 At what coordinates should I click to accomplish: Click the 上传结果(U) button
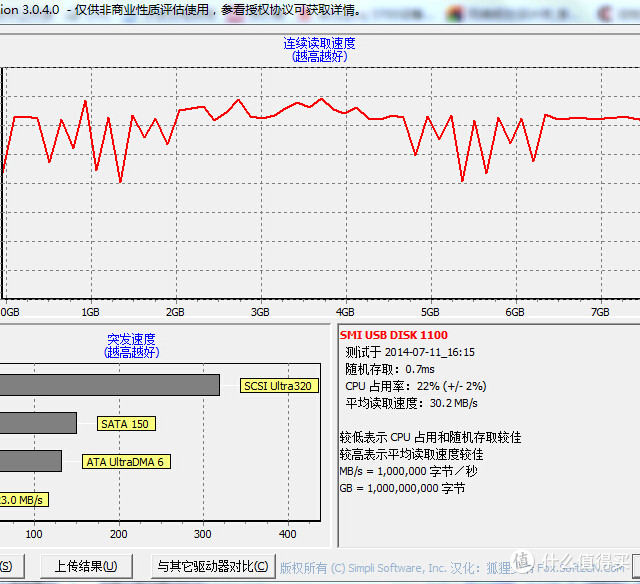pyautogui.click(x=86, y=566)
